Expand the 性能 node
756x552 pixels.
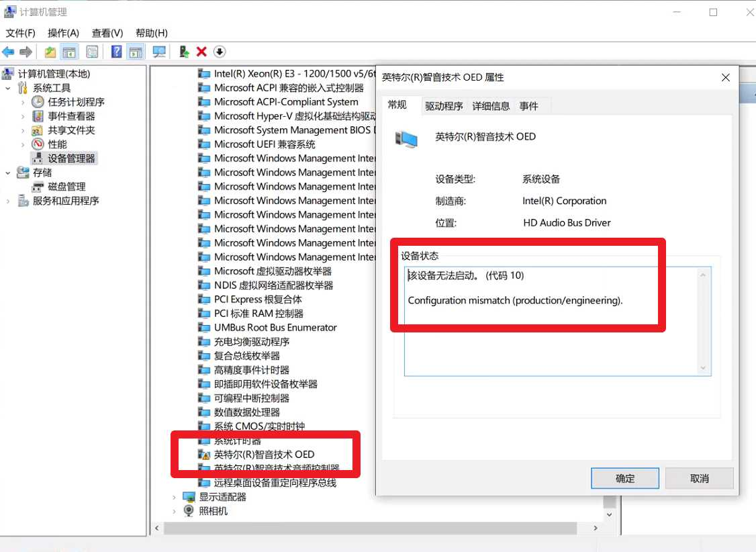click(x=23, y=144)
